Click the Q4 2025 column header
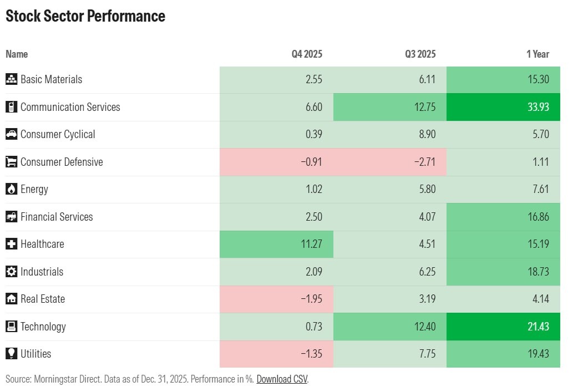Image resolution: width=573 pixels, height=392 pixels. pyautogui.click(x=307, y=54)
